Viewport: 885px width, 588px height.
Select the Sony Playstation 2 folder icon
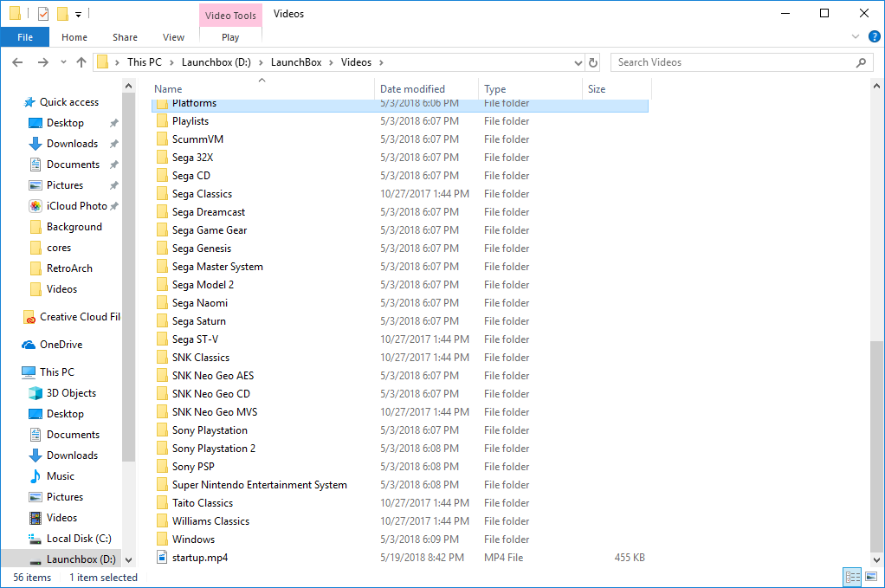pos(162,449)
